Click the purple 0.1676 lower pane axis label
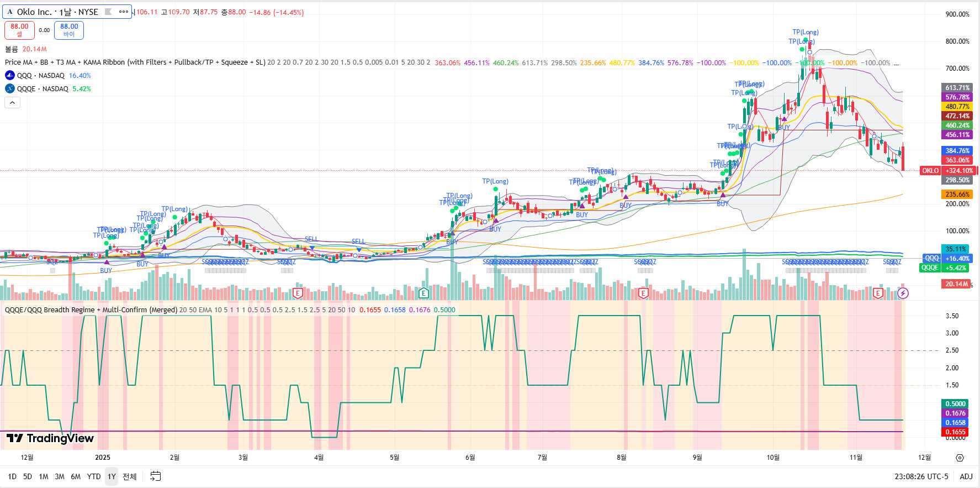 coord(955,413)
